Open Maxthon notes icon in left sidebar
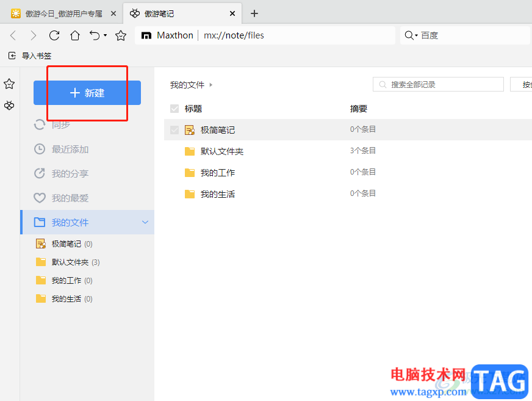This screenshot has height=401, width=532. pyautogui.click(x=9, y=106)
